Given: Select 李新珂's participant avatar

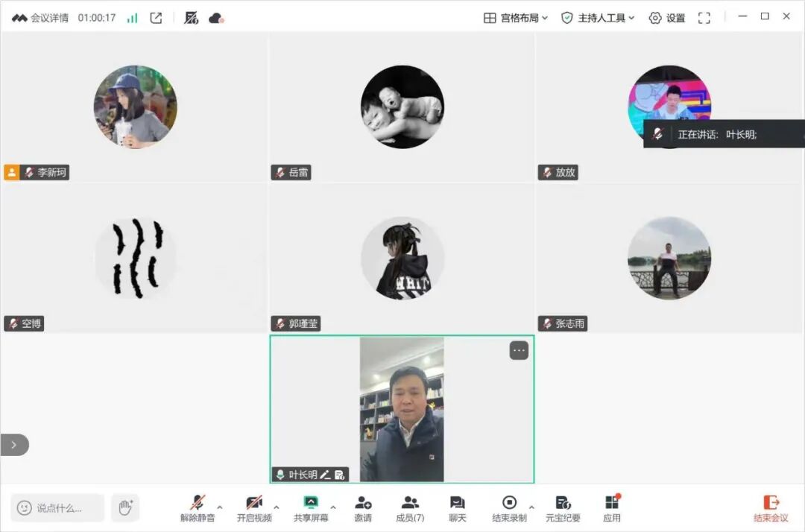Looking at the screenshot, I should point(135,107).
